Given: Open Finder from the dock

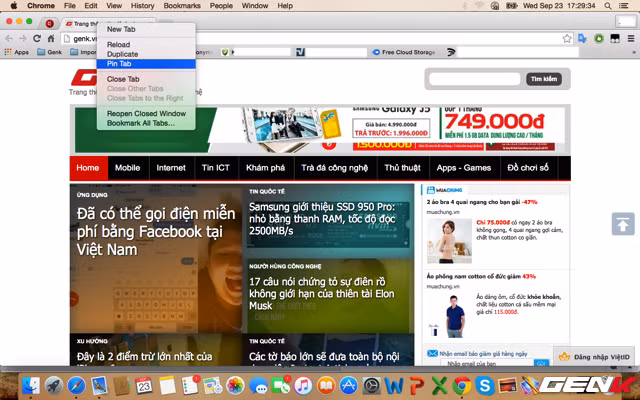Looking at the screenshot, I should pyautogui.click(x=32, y=385).
